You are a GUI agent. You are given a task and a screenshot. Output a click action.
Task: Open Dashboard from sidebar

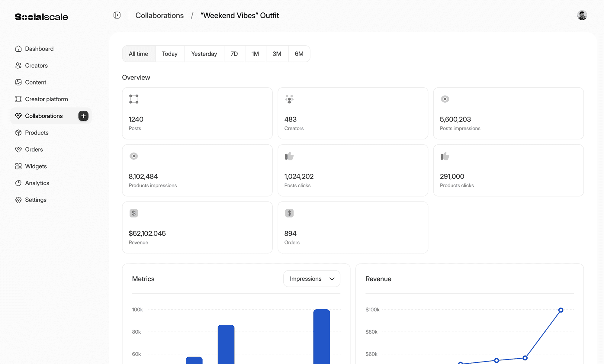[39, 49]
